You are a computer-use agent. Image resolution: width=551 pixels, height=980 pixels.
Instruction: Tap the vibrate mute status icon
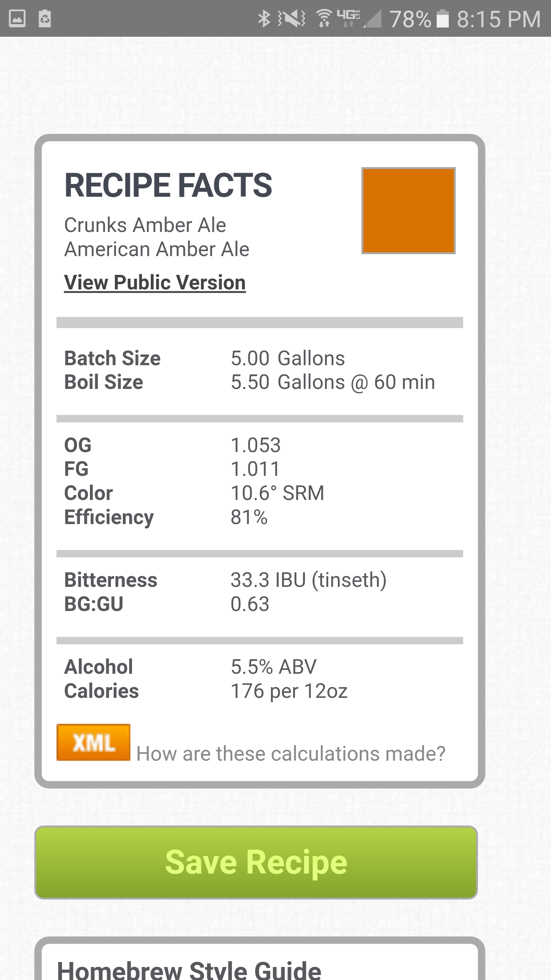(292, 18)
